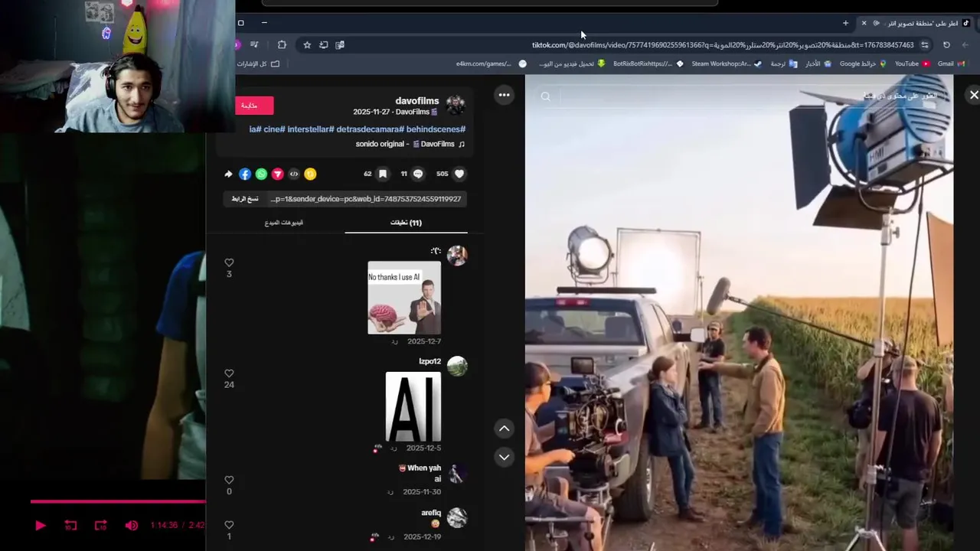This screenshot has height=551, width=980.
Task: Open the Steam Workshop bookmark
Action: tap(726, 64)
